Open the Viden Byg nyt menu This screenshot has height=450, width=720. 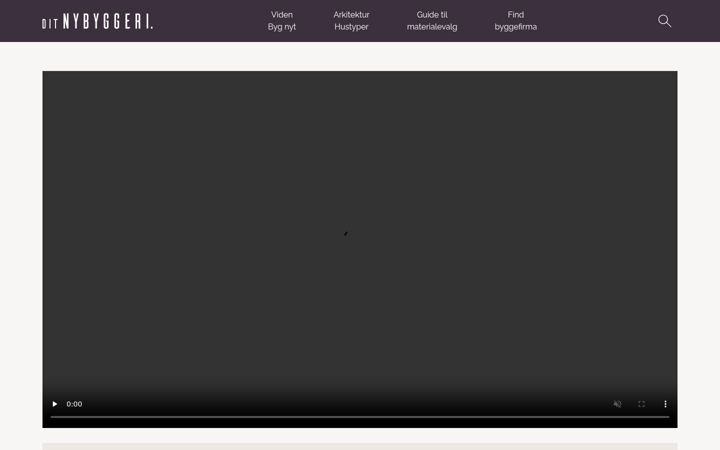[281, 21]
